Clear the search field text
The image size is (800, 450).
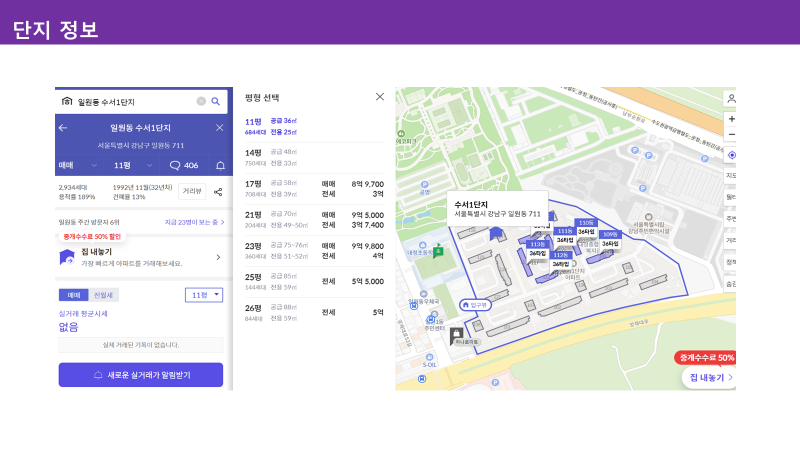pos(202,102)
